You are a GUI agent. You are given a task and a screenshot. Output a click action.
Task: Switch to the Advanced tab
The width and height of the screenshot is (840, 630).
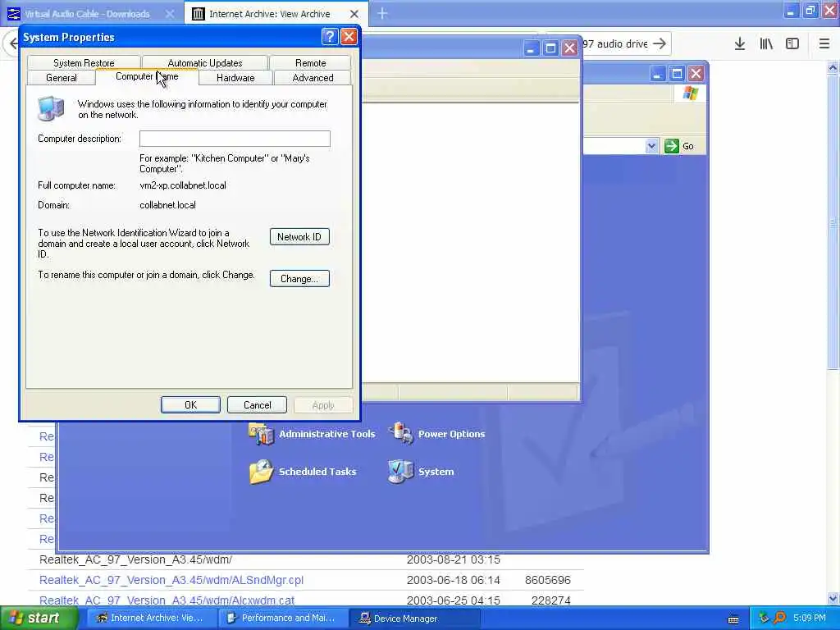313,78
